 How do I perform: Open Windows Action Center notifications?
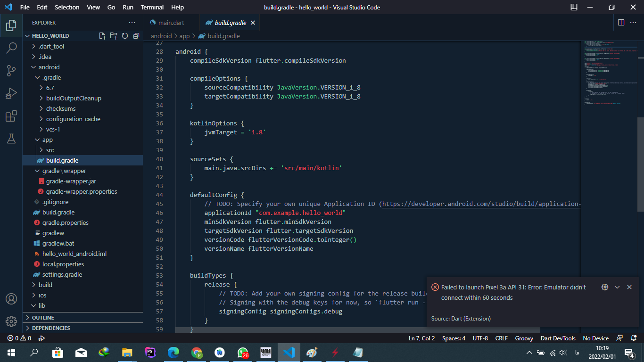[x=629, y=353]
